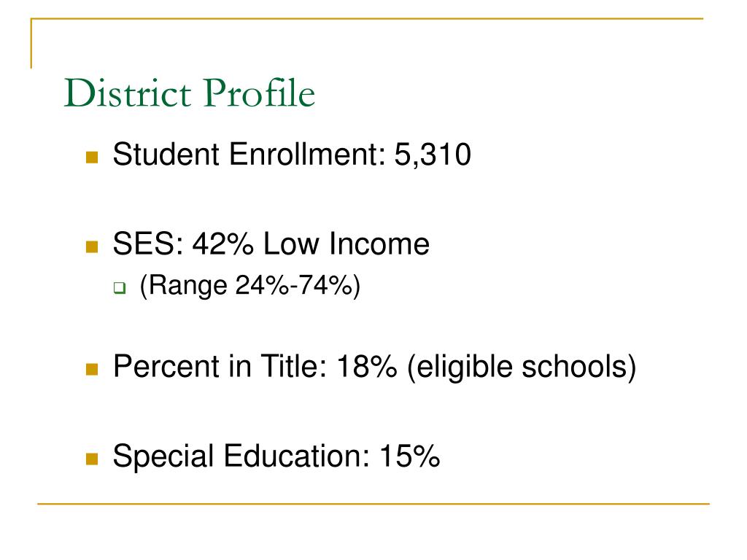Click the gold line below content
The width and height of the screenshot is (747, 560).
click(x=373, y=503)
